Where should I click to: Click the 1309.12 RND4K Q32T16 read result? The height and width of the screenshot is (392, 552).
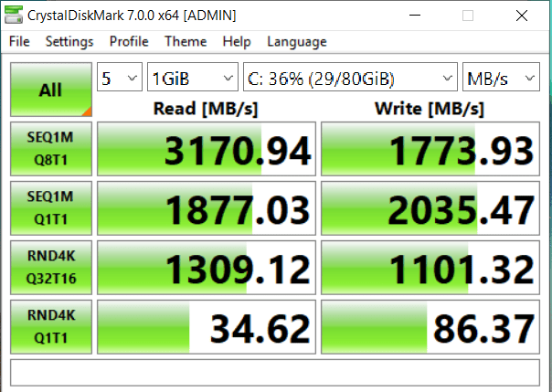click(x=207, y=268)
